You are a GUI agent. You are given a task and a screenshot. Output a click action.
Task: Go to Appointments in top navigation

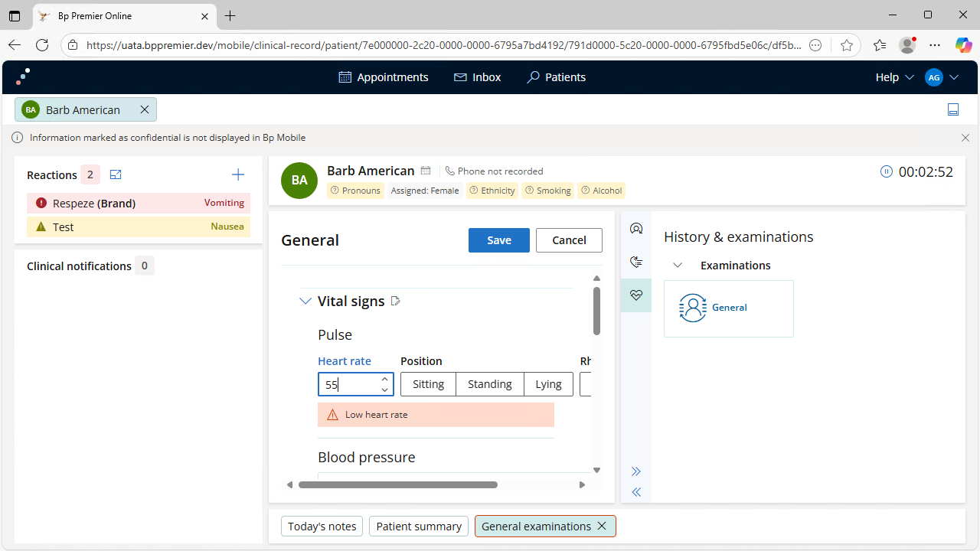(384, 77)
